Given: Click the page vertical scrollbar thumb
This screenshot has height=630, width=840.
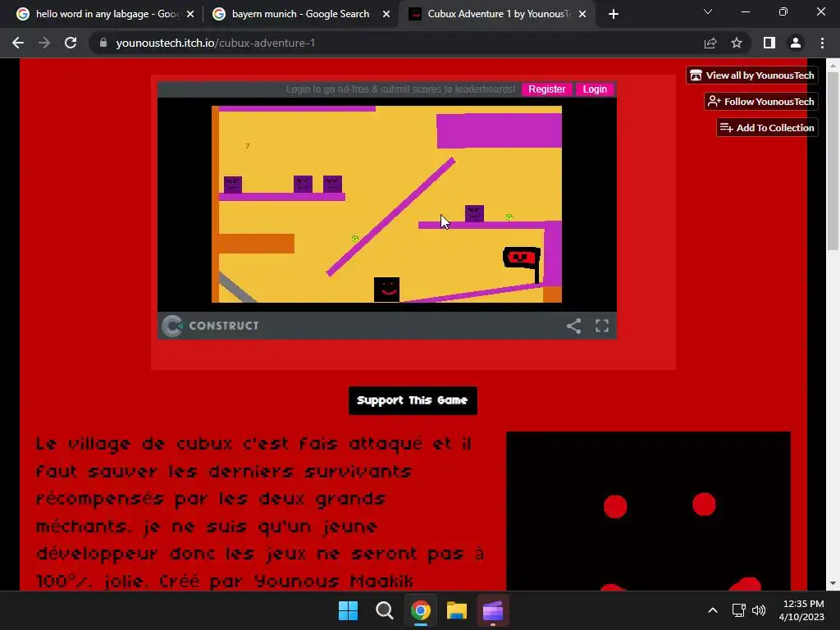Looking at the screenshot, I should (833, 161).
